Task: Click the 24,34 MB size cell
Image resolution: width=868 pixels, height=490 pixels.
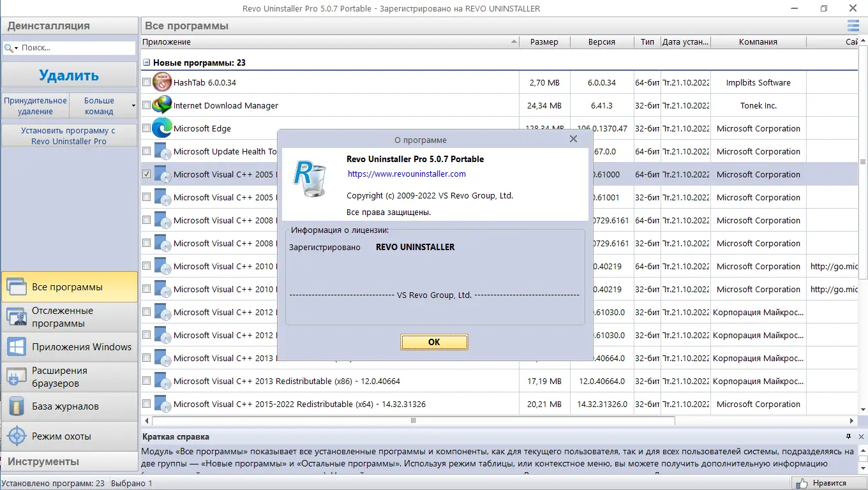Action: (x=544, y=105)
